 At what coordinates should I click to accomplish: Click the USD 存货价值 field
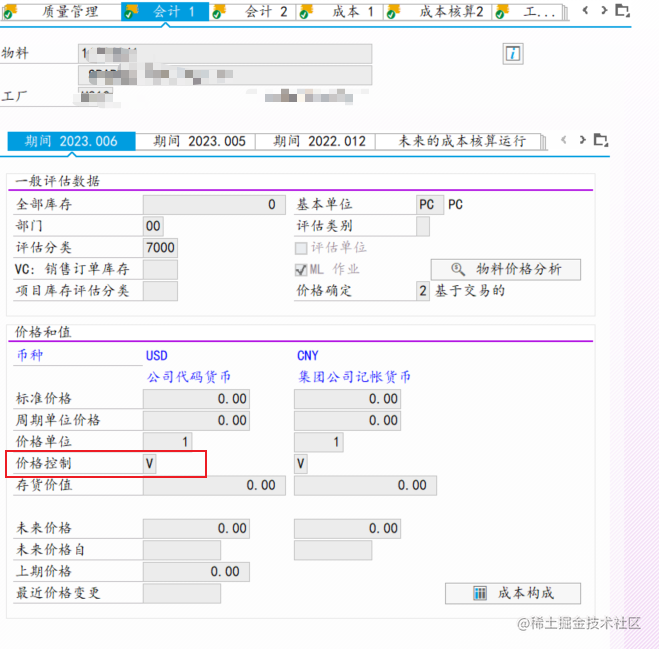tap(214, 485)
